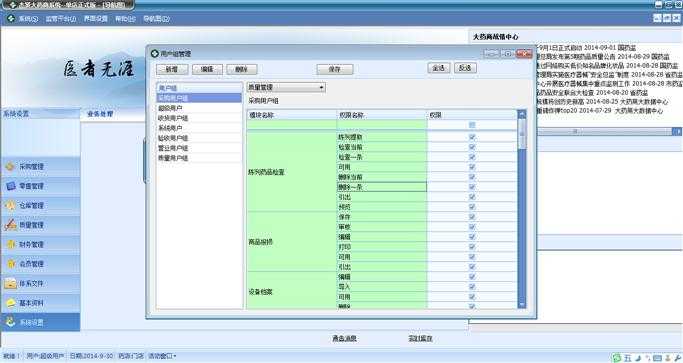Open 零售管理 icon in sidebar
This screenshot has height=363, width=683.
(10, 186)
